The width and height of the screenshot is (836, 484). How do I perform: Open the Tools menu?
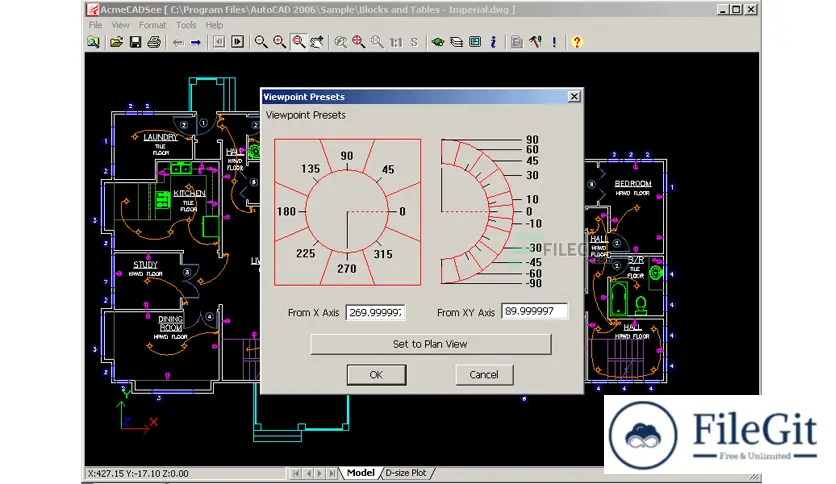186,25
